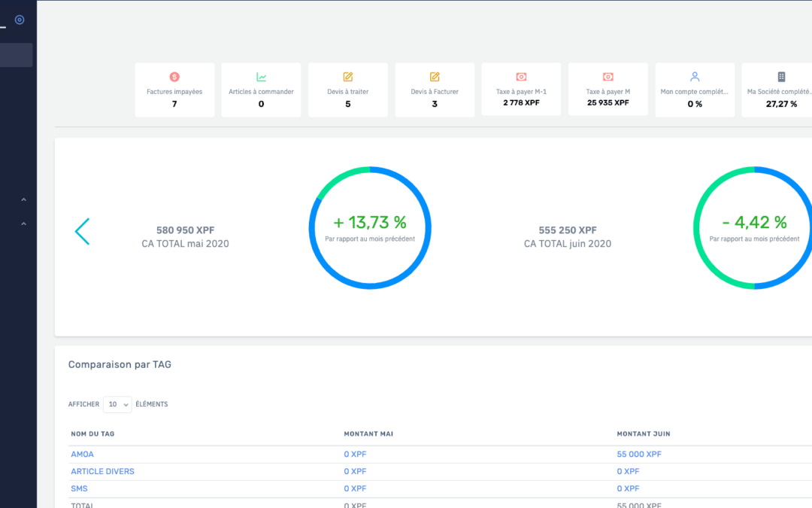
Task: Click the Taxe à payer M-1 money icon
Action: pos(521,77)
